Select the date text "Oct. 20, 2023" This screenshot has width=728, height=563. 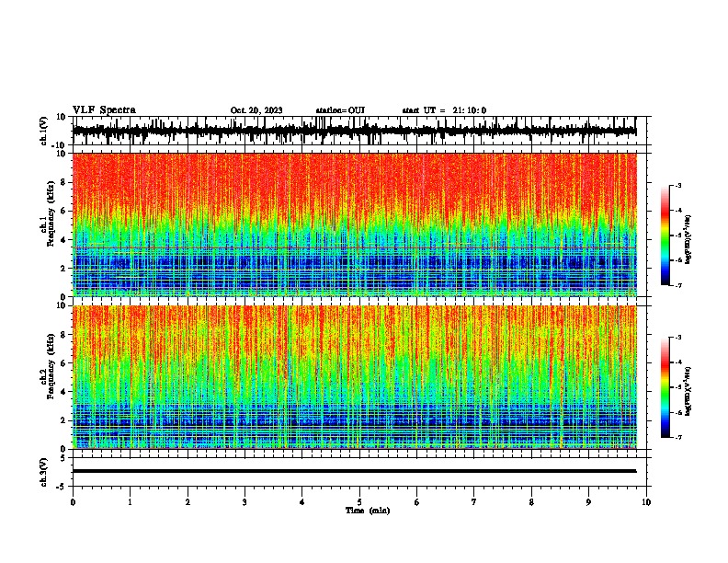pos(256,110)
